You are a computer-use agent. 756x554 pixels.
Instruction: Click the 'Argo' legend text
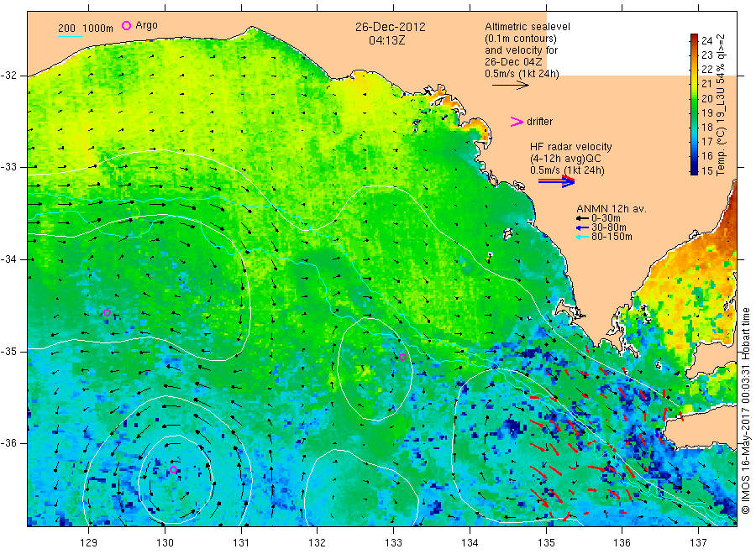point(146,25)
